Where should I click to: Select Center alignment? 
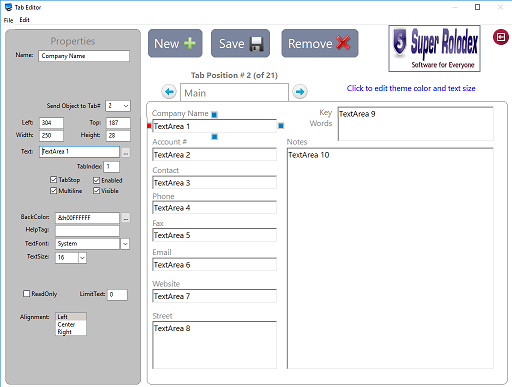tap(71, 324)
